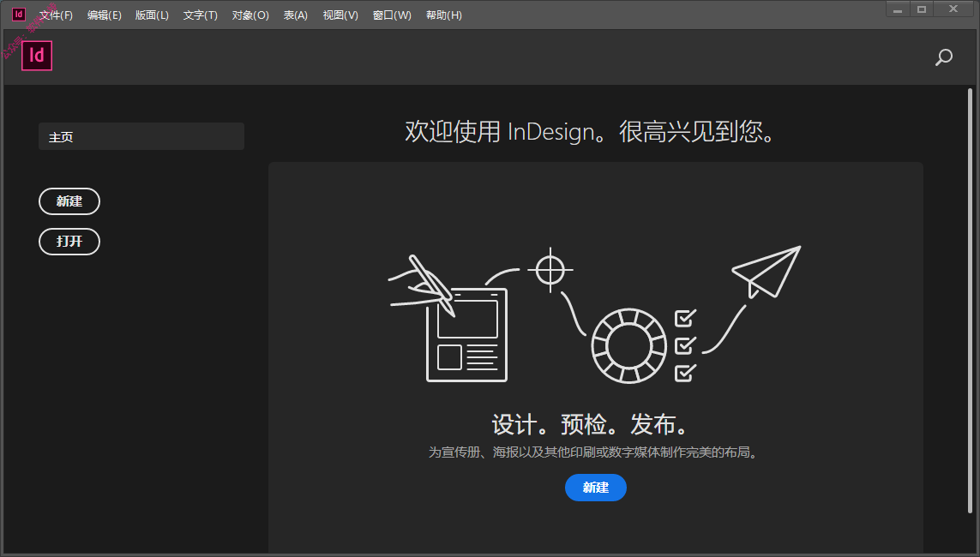Image resolution: width=980 pixels, height=557 pixels.
Task: Click the 打开 button in sidebar
Action: (69, 241)
